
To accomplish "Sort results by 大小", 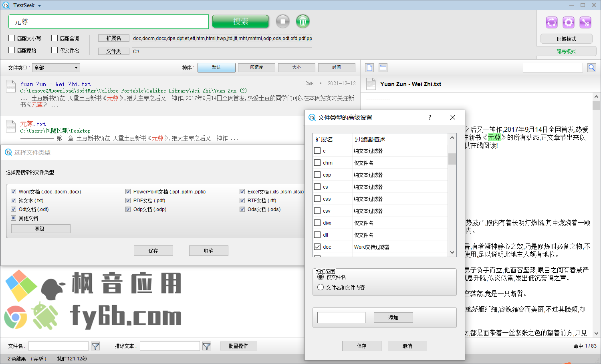I will 296,68.
